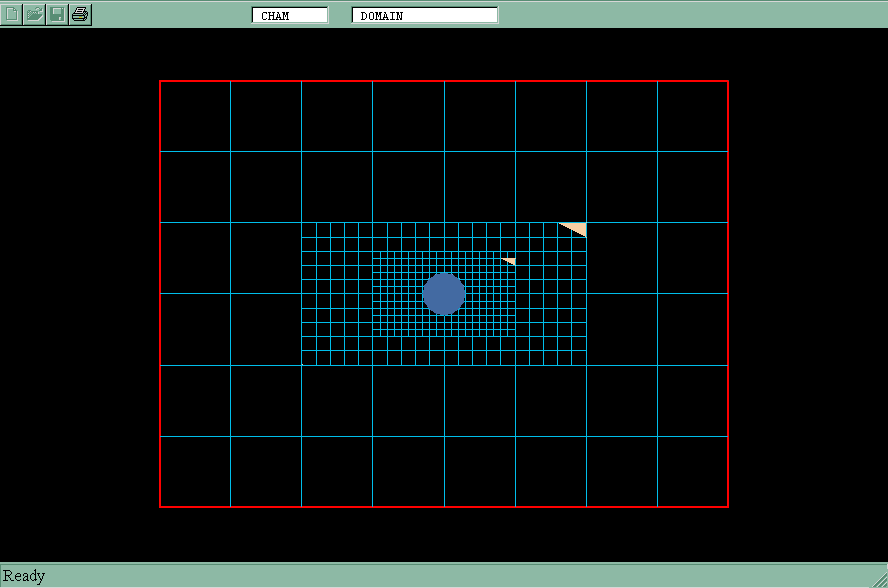Image resolution: width=888 pixels, height=588 pixels.
Task: Click the bottom-right coarse grid cell inside domain
Action: coord(692,471)
